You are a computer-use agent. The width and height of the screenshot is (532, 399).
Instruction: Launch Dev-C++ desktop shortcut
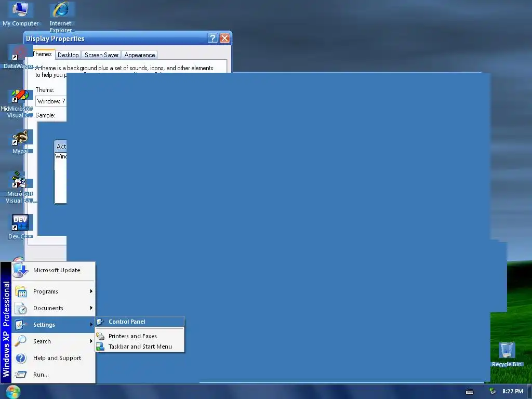coord(20,227)
